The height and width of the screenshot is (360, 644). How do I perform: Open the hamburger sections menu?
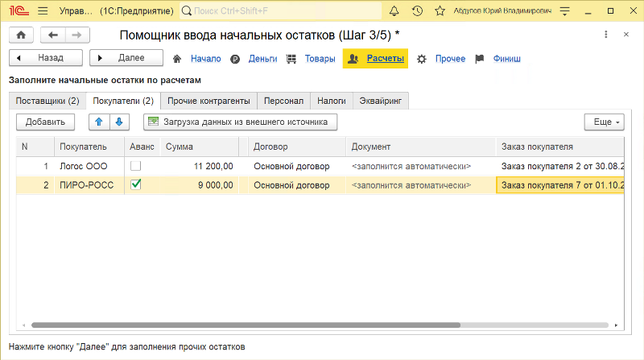43,10
